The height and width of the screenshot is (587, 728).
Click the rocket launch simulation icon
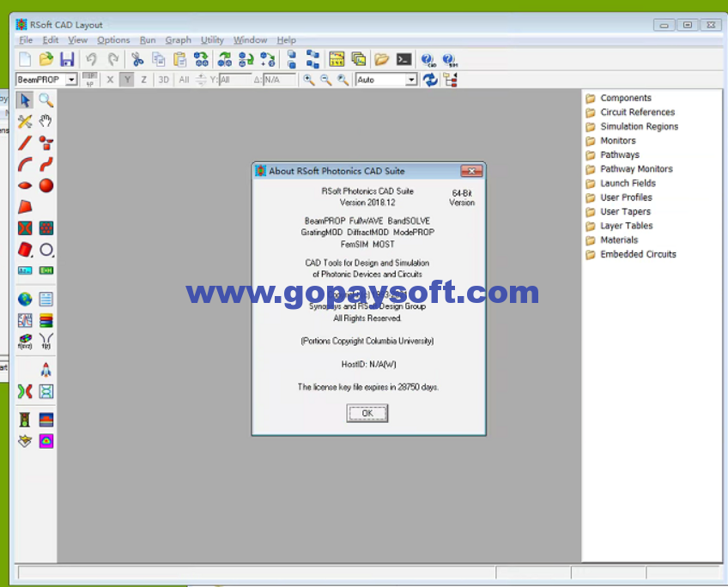pos(46,370)
